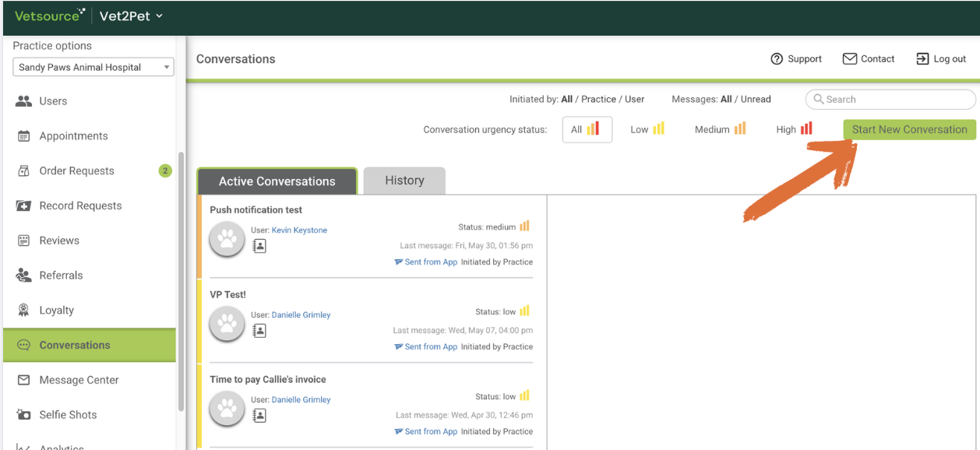Open the Selfie Shots camera icon
The width and height of the screenshot is (980, 450).
23,415
